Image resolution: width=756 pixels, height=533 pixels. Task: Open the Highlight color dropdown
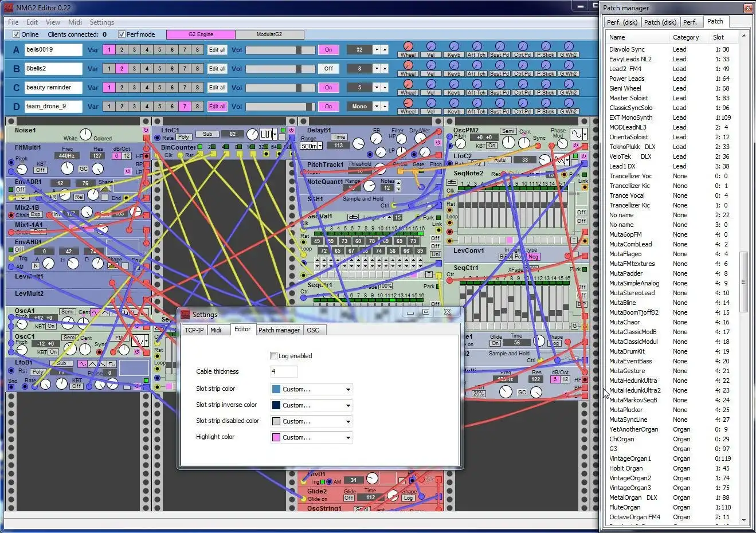tap(311, 437)
